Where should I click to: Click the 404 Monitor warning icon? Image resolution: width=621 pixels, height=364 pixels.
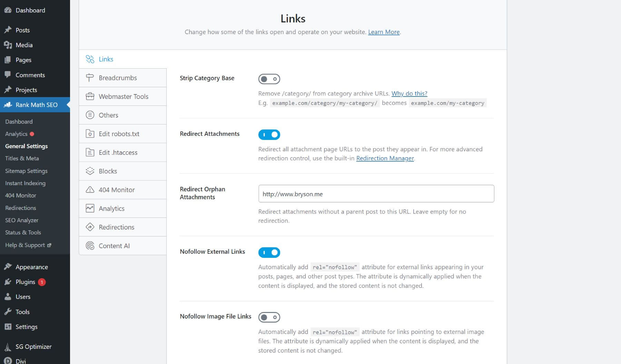click(x=90, y=190)
